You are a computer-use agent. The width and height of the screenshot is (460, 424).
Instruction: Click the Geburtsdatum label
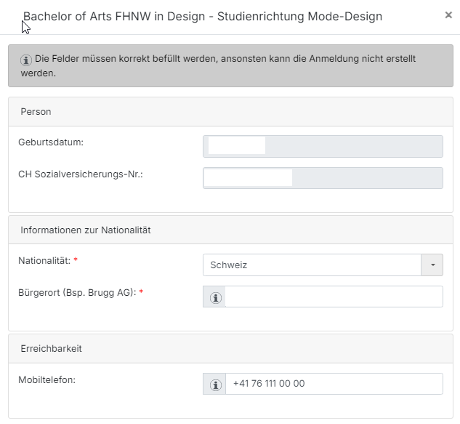click(x=51, y=142)
